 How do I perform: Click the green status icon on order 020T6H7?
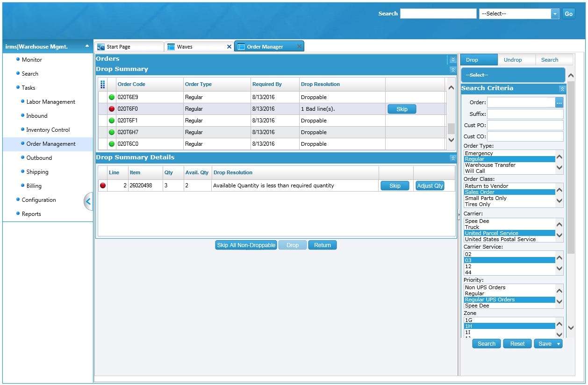click(111, 132)
